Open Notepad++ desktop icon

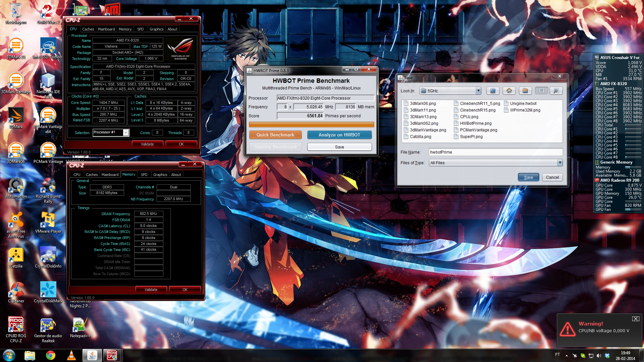click(80, 327)
